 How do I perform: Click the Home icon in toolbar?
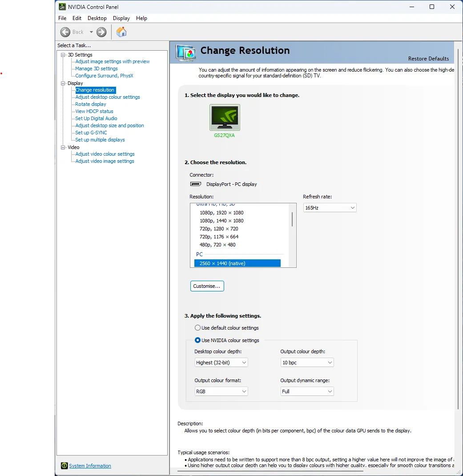click(x=121, y=32)
